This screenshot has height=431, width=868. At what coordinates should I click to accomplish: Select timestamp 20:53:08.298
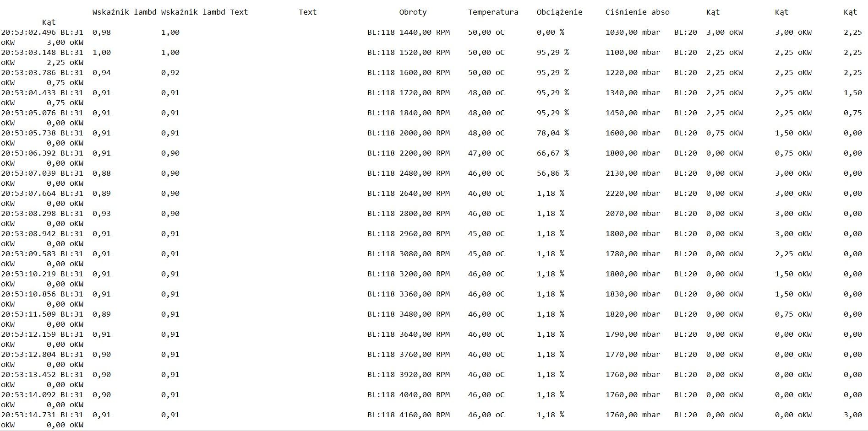pyautogui.click(x=28, y=214)
